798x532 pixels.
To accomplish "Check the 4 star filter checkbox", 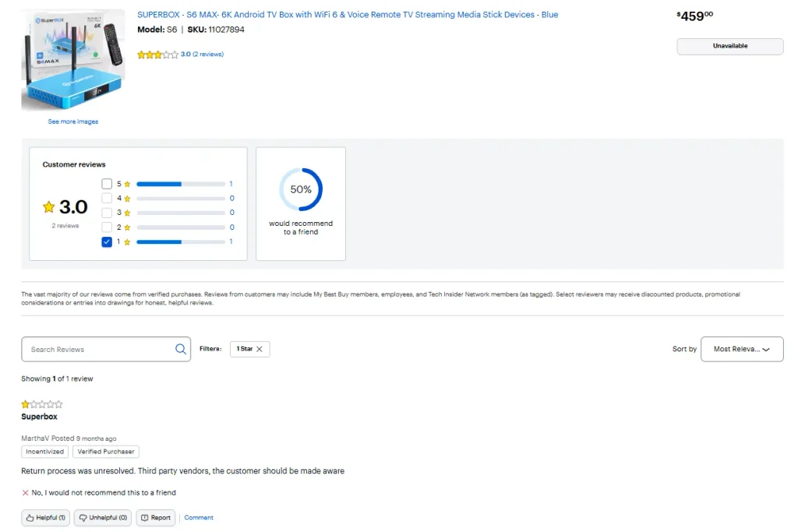I will point(106,199).
